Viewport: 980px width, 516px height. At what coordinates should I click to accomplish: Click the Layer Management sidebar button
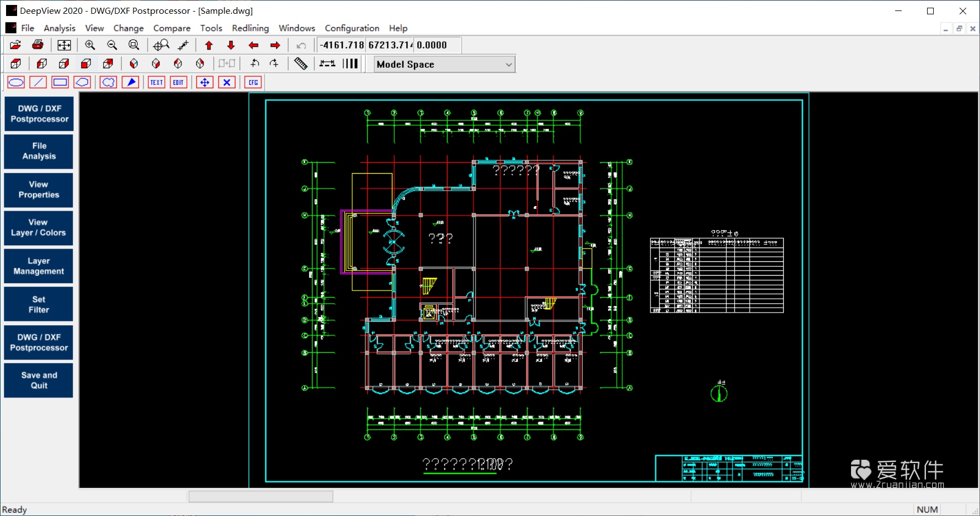tap(38, 266)
